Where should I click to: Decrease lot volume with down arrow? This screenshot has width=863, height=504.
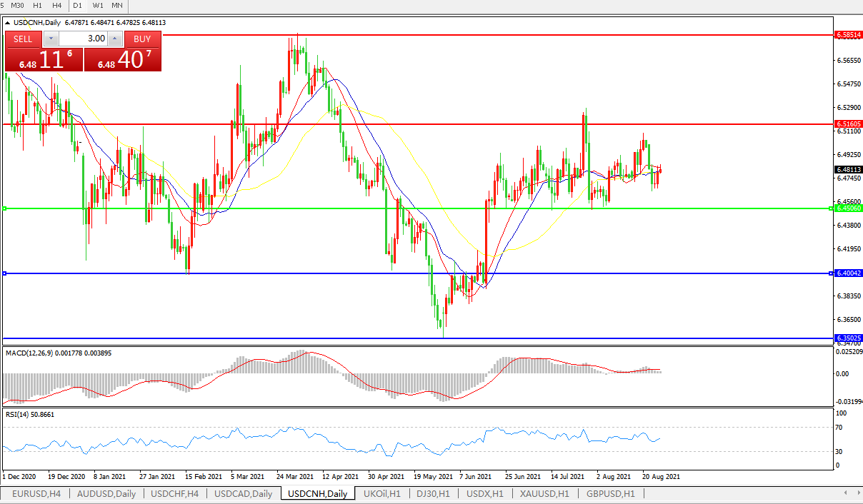[x=48, y=39]
